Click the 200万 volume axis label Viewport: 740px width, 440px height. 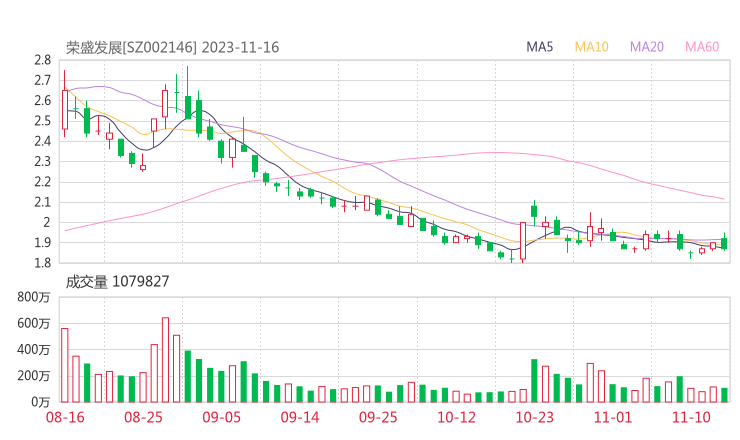34,376
